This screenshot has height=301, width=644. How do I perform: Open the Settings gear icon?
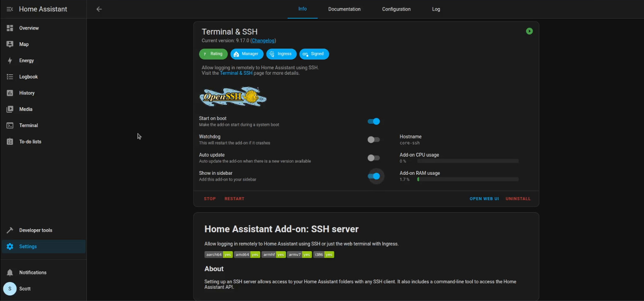(10, 247)
